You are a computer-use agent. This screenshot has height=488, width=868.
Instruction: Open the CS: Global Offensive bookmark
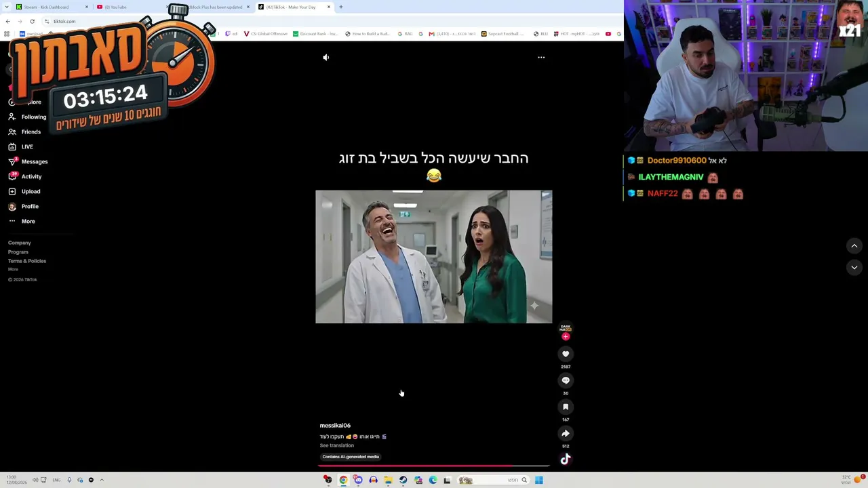point(266,34)
